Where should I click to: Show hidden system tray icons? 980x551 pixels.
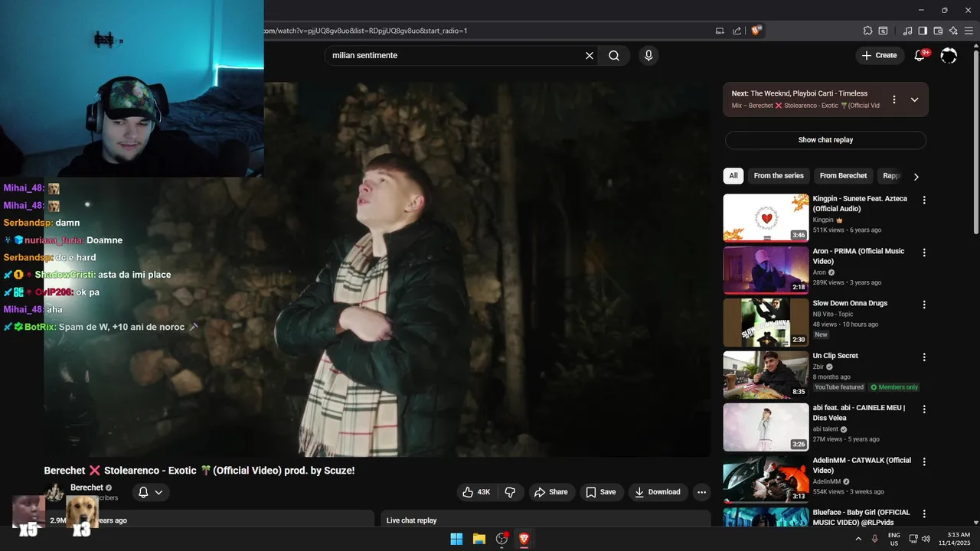857,539
